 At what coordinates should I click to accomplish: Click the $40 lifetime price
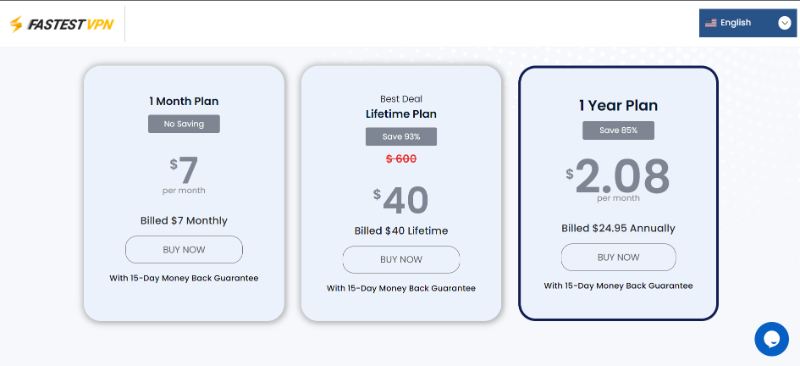coord(401,200)
